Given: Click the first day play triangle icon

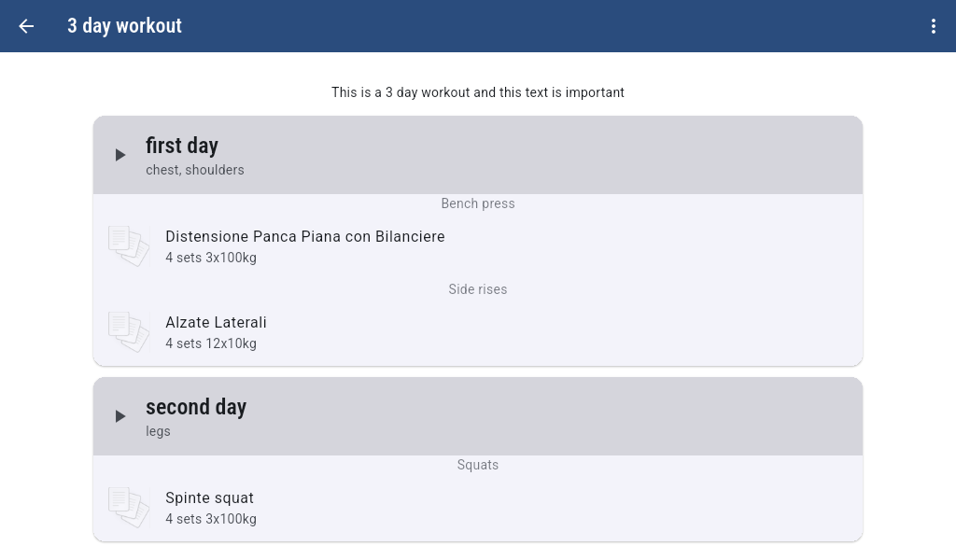Looking at the screenshot, I should (120, 155).
